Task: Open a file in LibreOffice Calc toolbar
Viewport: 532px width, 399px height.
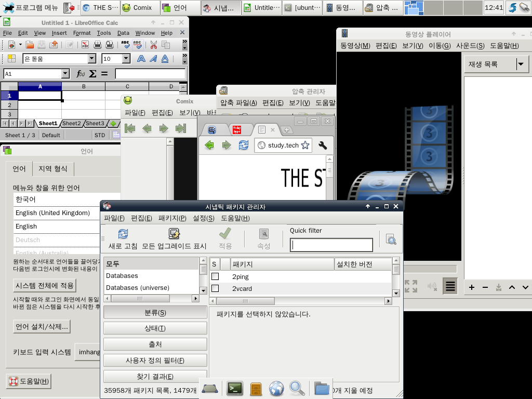Action: (30, 45)
